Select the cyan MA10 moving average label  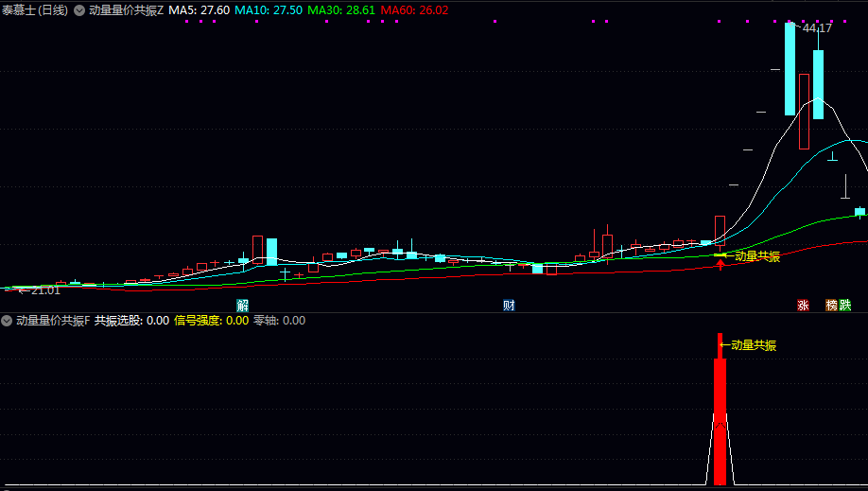coord(269,10)
